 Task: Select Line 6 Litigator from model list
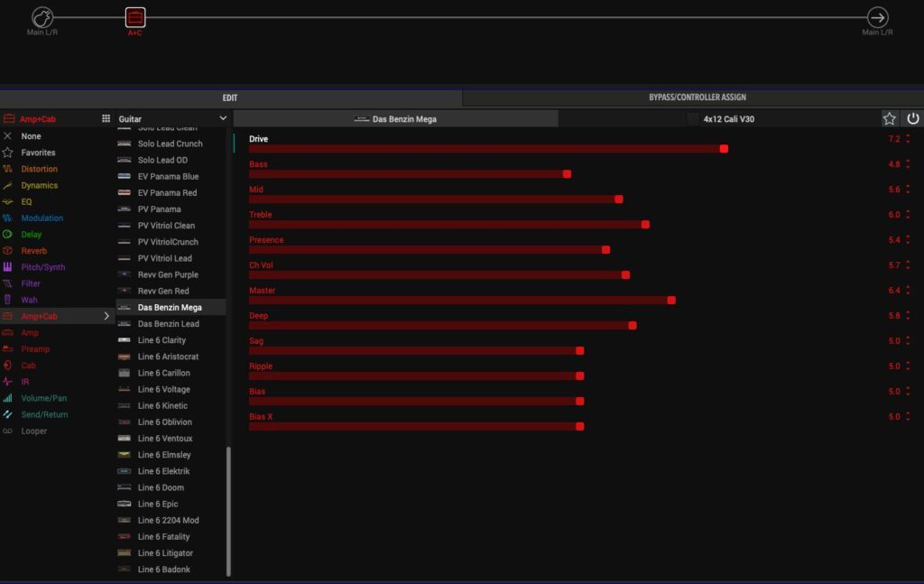point(165,553)
